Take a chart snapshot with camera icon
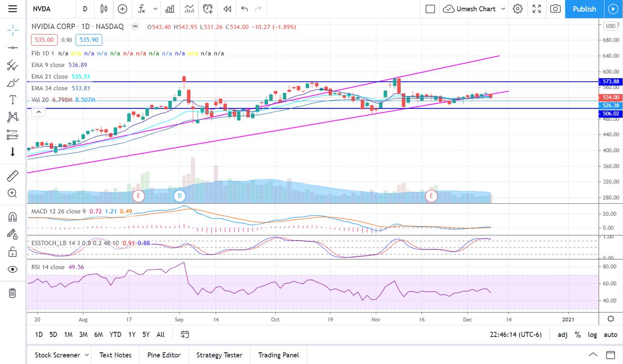The width and height of the screenshot is (623, 364). coord(556,9)
